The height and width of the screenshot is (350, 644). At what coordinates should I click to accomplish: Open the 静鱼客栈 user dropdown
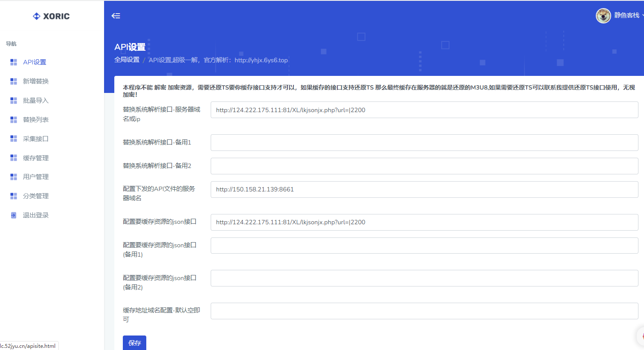coord(627,15)
